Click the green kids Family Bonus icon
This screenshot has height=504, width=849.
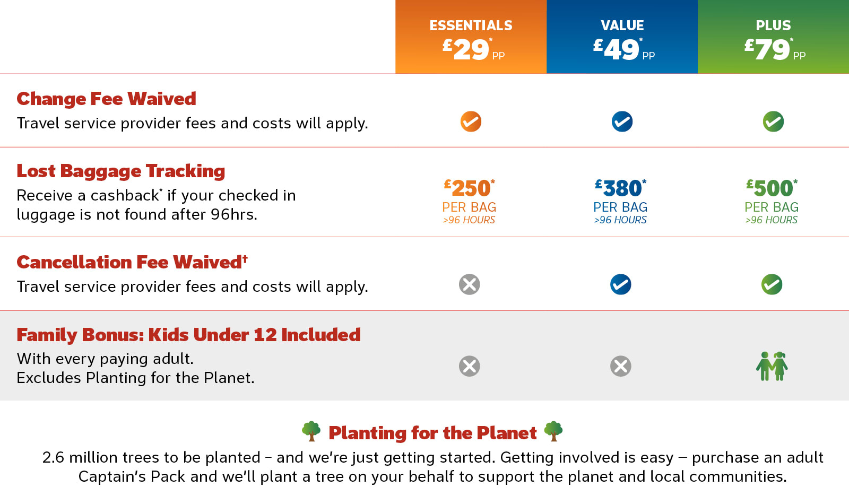[772, 366]
